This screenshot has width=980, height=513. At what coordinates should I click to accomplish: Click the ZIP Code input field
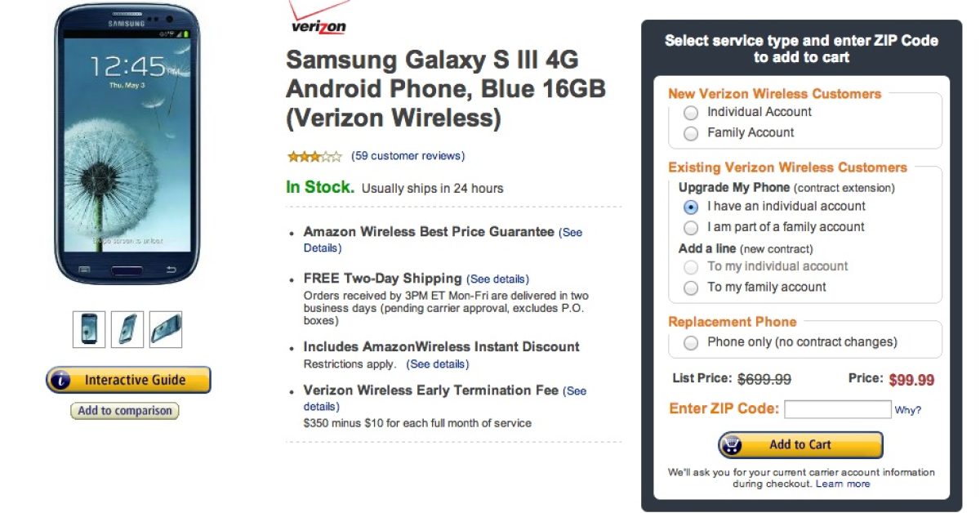pos(837,409)
